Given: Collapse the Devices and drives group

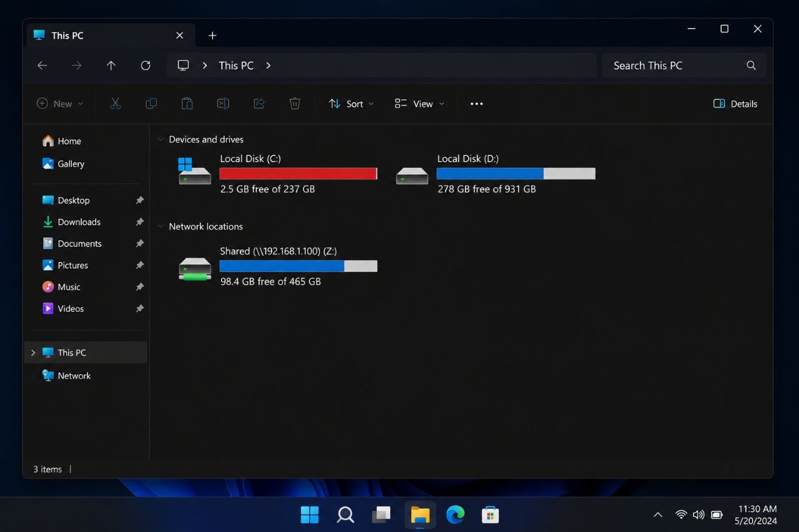Looking at the screenshot, I should tap(160, 139).
